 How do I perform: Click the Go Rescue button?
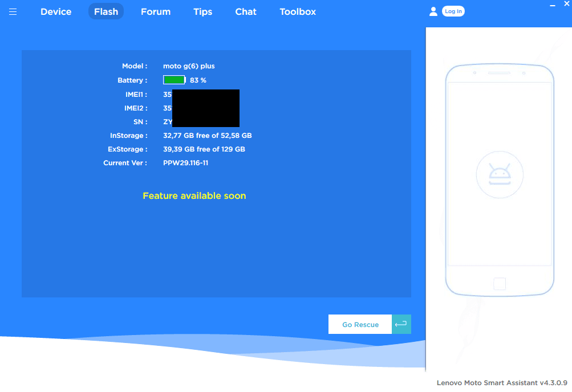360,324
